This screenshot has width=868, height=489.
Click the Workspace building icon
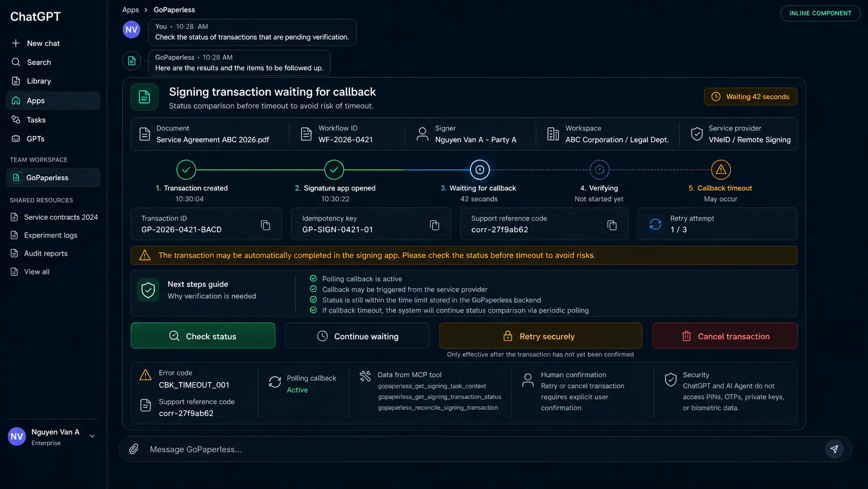(553, 134)
